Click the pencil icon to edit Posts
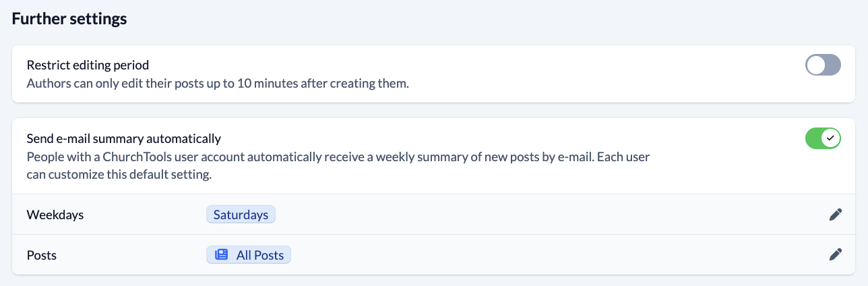Screen dimensions: 868x286 coord(836,254)
